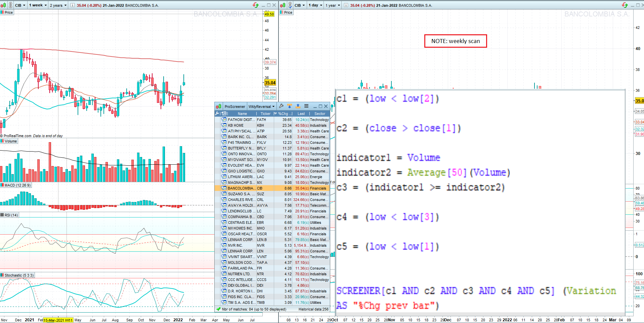Sort the screener by Name column

[x=242, y=114]
